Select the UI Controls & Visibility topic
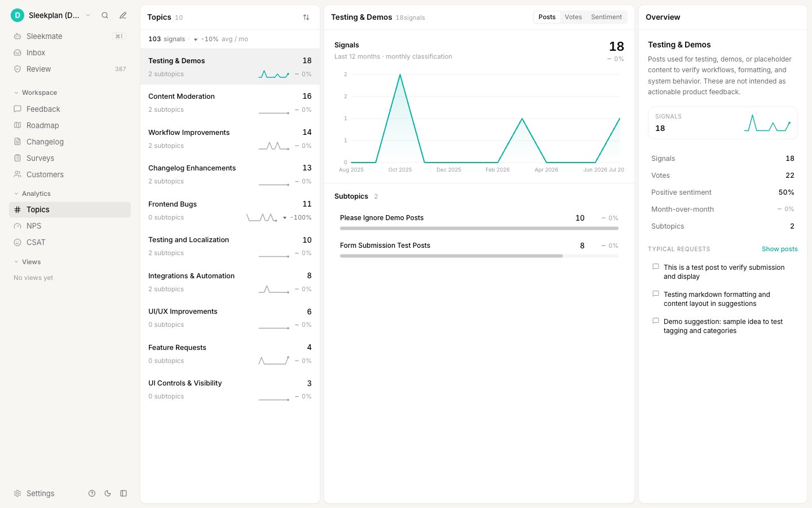 (x=230, y=389)
